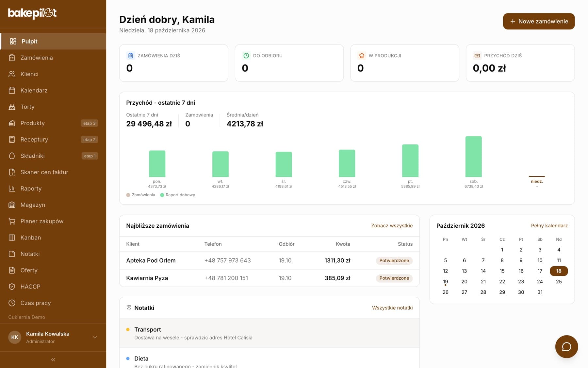Open the Oferty menu item

pos(53,270)
